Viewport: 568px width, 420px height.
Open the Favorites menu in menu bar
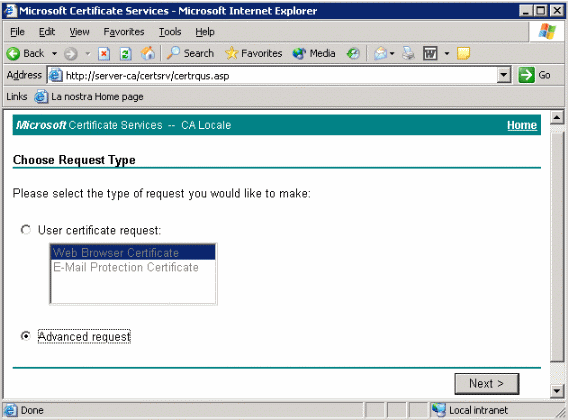(124, 32)
